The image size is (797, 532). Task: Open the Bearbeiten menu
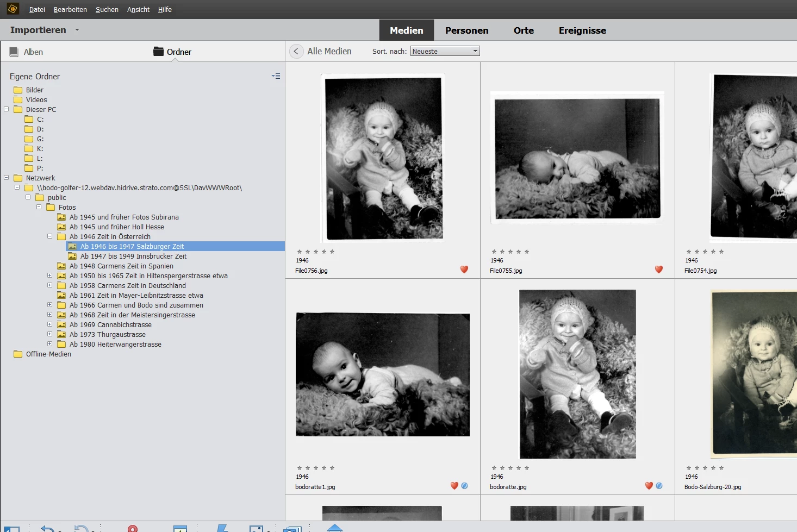coord(70,9)
